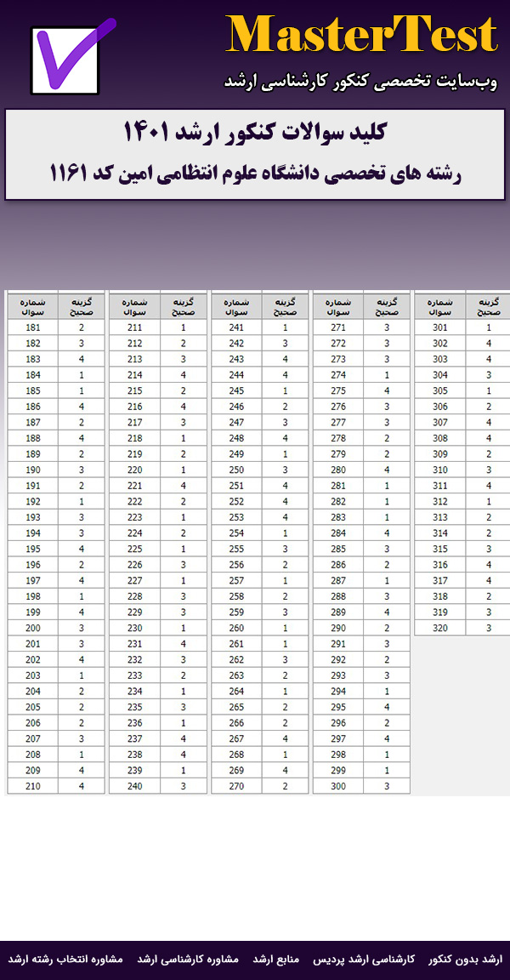The width and height of the screenshot is (510, 980).
Task: Click the گزینه صحیح header above question 301
Action: coord(489,306)
